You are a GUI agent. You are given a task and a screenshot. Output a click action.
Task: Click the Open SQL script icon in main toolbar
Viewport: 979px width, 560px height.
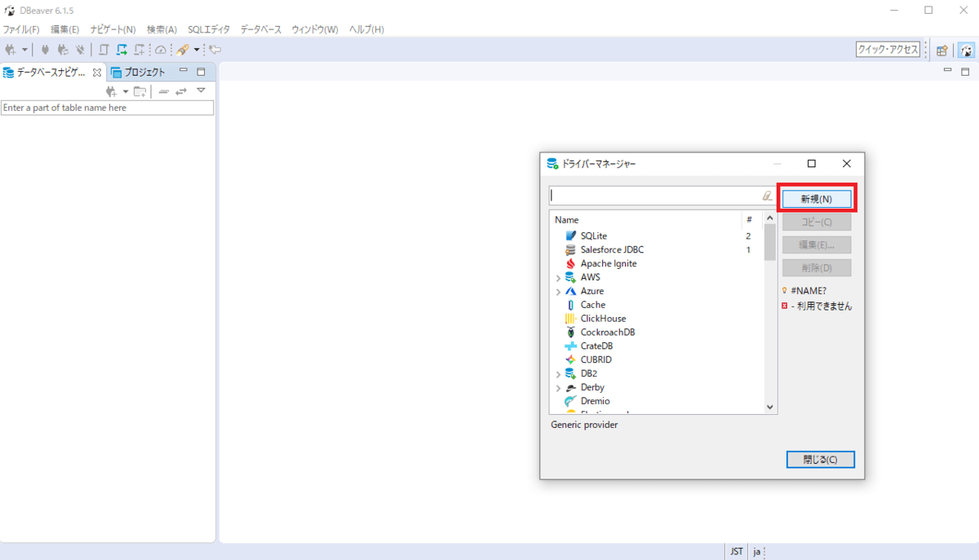pyautogui.click(x=104, y=50)
